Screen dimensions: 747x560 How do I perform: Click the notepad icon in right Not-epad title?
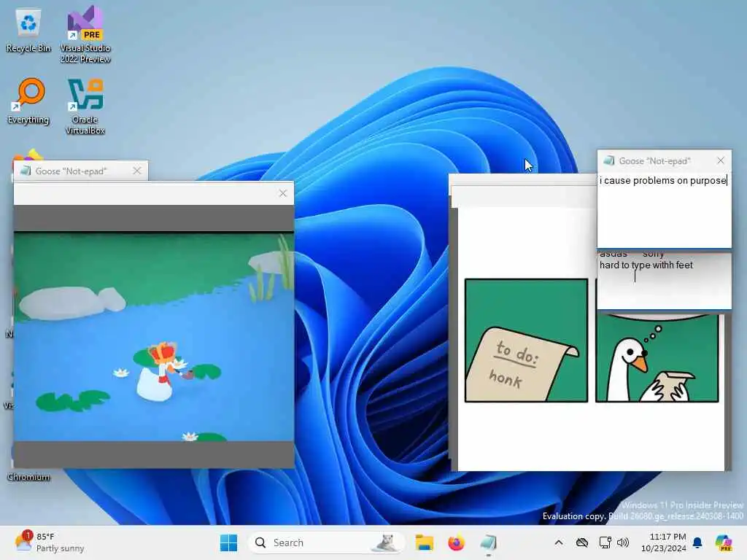tap(609, 160)
